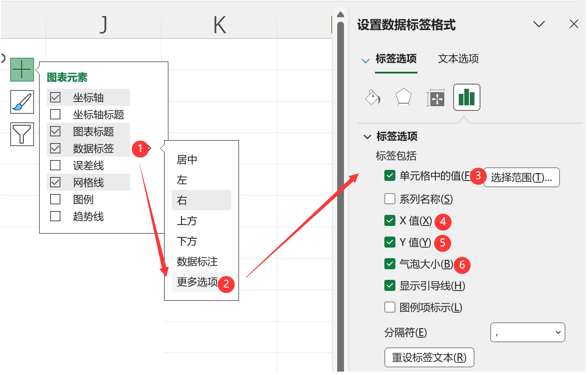Viewport: 588px width, 375px height.
Task: Open the Size & Properties icon
Action: [435, 98]
